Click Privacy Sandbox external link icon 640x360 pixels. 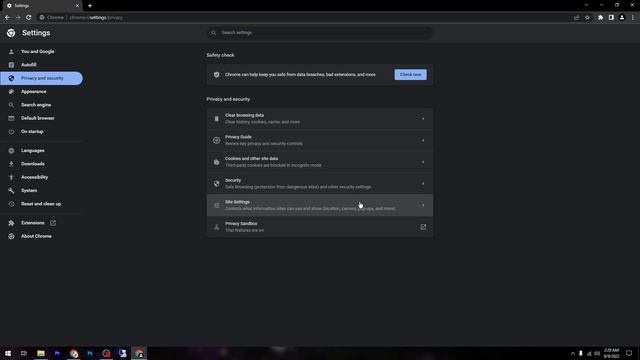tap(423, 227)
